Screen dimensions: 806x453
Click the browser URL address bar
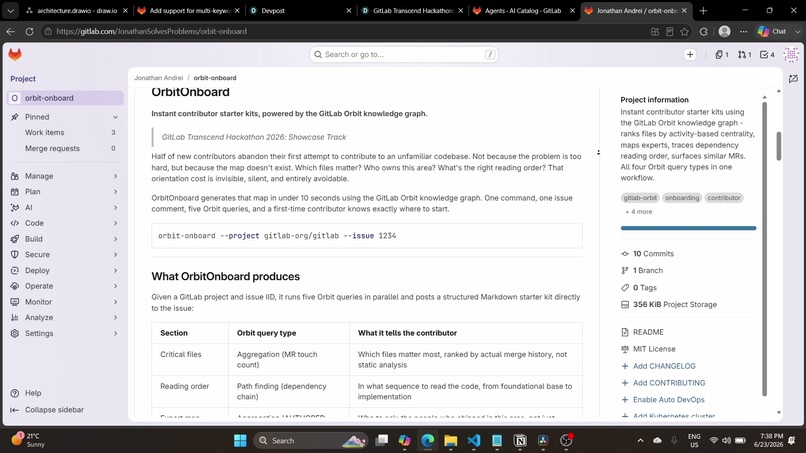pyautogui.click(x=342, y=31)
